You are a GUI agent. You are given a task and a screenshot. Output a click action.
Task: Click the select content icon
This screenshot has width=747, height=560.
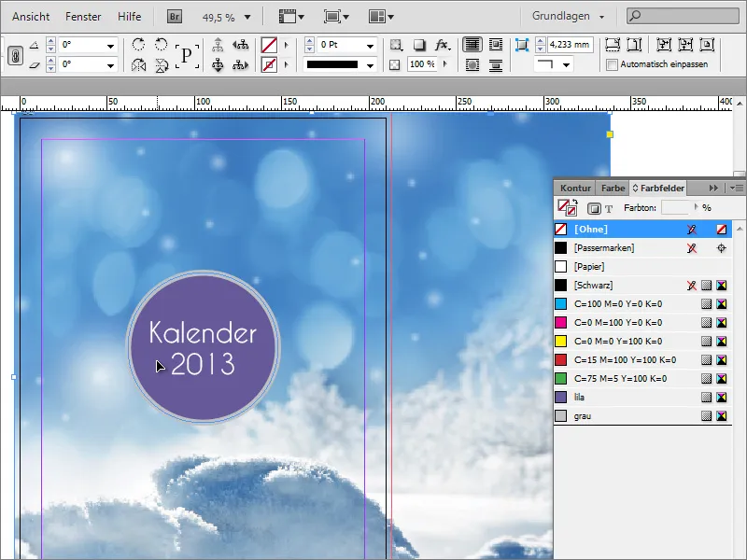point(218,64)
